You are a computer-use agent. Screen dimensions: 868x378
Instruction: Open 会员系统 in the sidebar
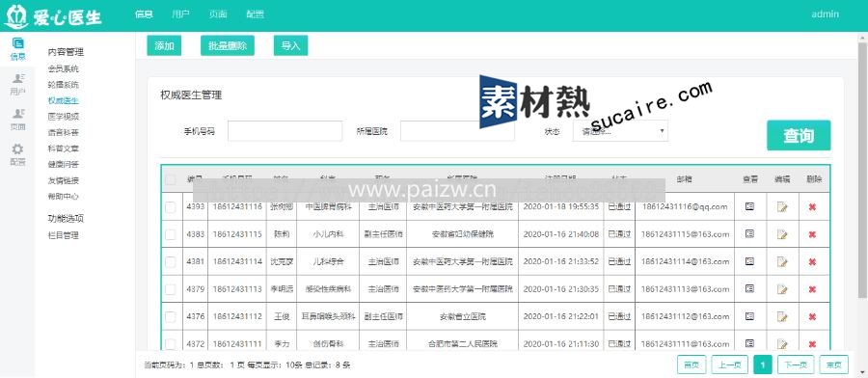[x=63, y=69]
